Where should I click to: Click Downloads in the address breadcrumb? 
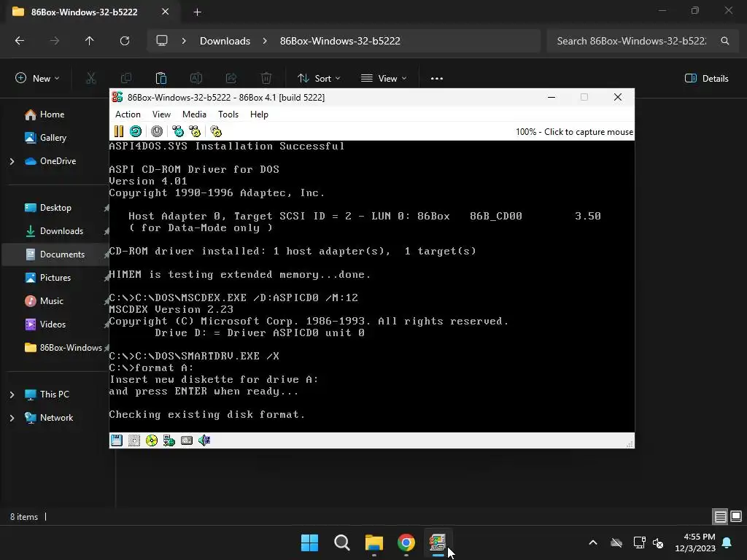pos(225,41)
